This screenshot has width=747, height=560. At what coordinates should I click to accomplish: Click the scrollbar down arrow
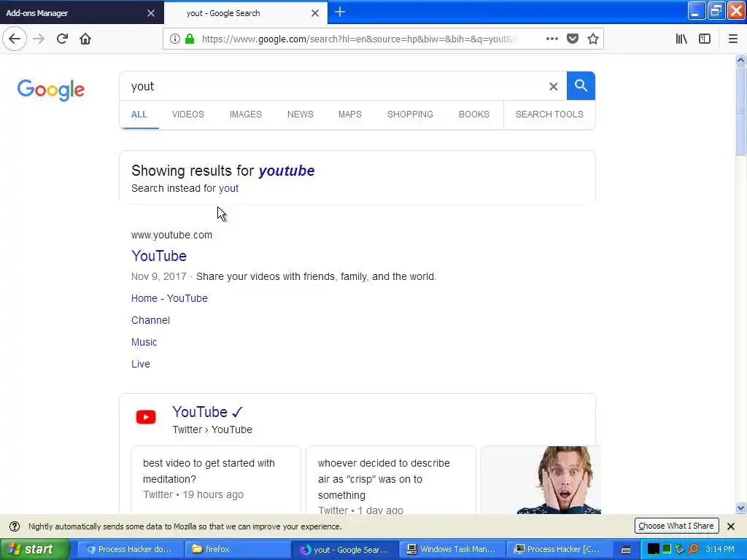point(740,508)
